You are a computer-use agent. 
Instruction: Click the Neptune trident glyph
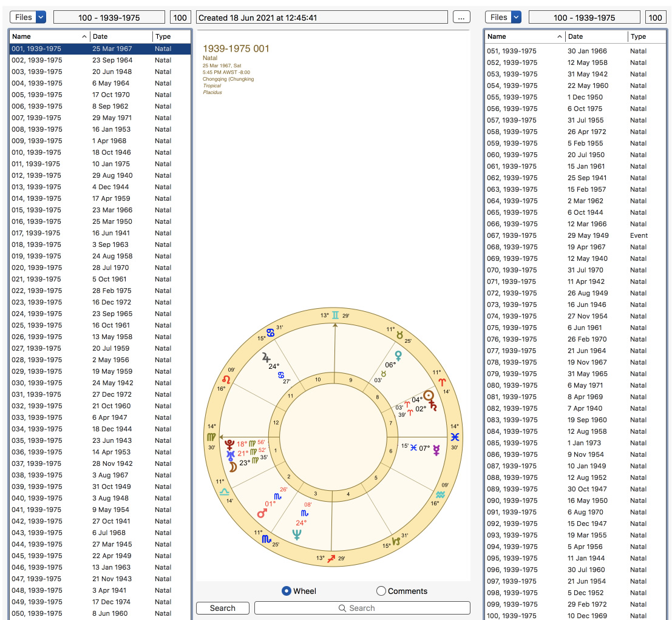(x=297, y=534)
